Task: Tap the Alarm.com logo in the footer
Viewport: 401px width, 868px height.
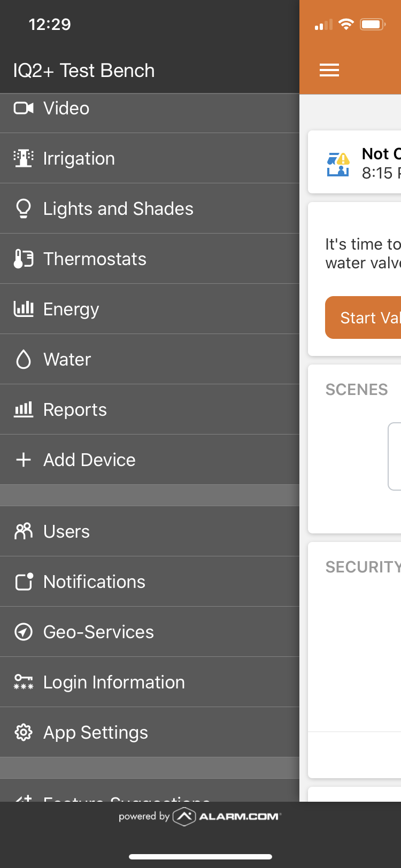Action: point(227,817)
